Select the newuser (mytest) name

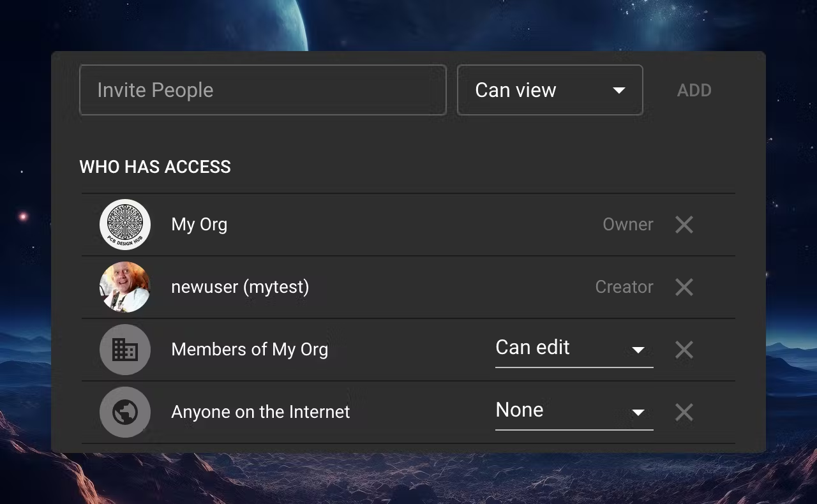pyautogui.click(x=240, y=287)
